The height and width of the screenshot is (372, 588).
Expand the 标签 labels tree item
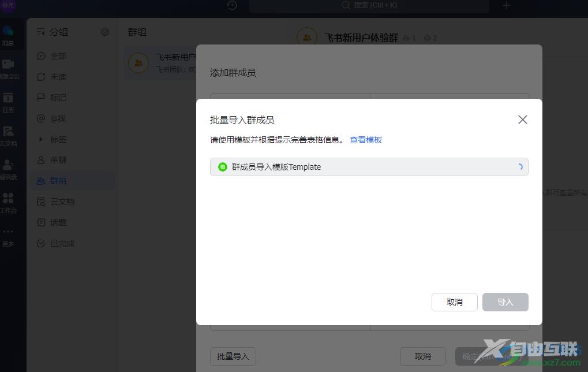41,139
